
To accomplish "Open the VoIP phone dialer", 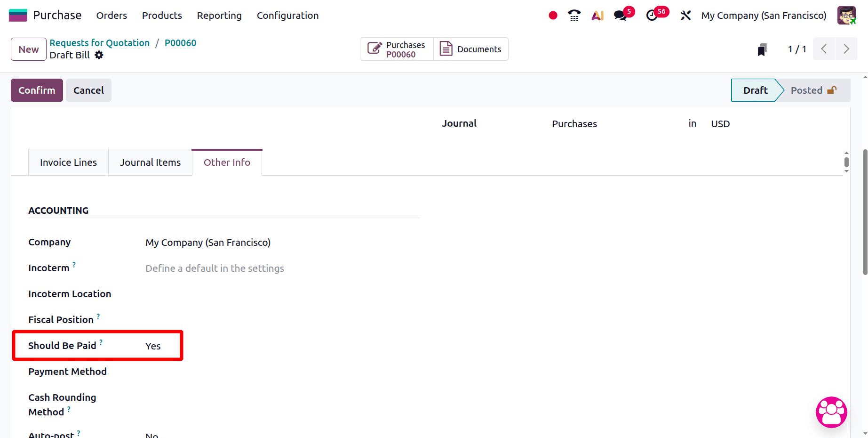I will (x=574, y=15).
